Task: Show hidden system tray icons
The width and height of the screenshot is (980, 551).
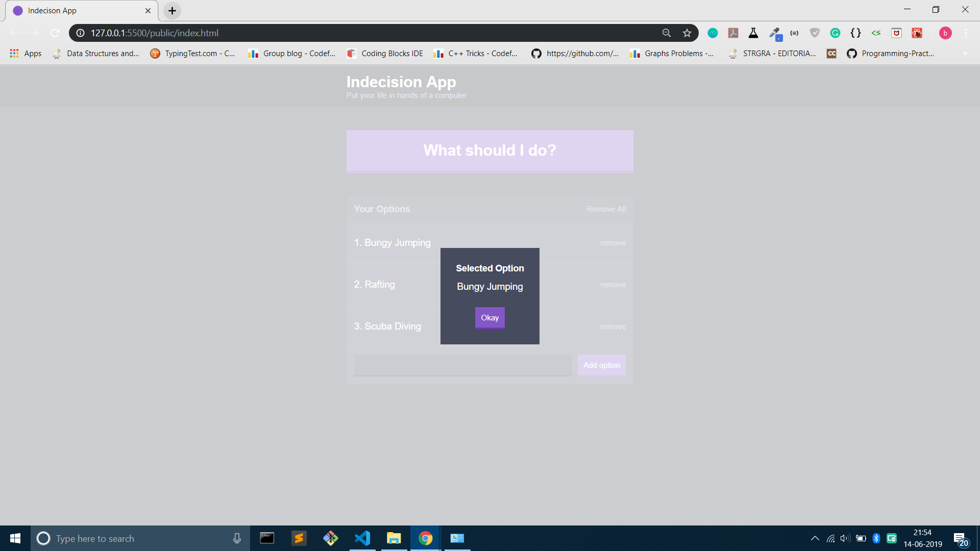Action: click(x=815, y=538)
